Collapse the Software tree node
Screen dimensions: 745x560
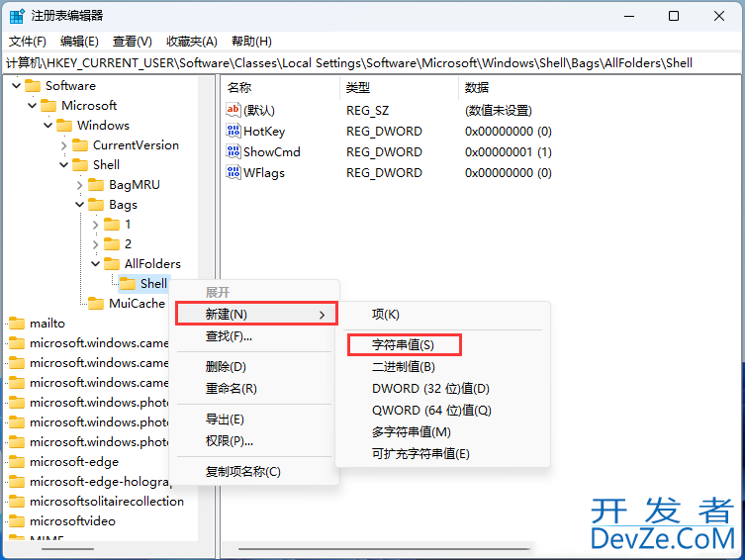pos(16,86)
